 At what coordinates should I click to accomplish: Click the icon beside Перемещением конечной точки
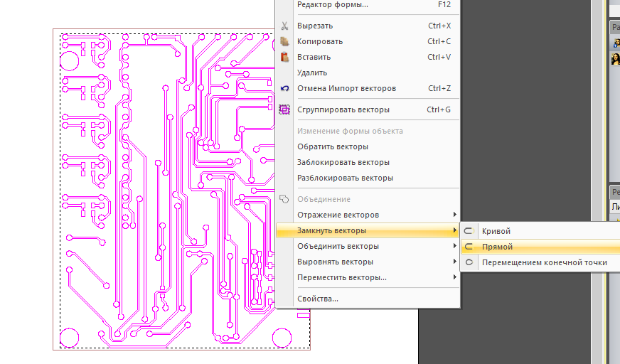469,262
